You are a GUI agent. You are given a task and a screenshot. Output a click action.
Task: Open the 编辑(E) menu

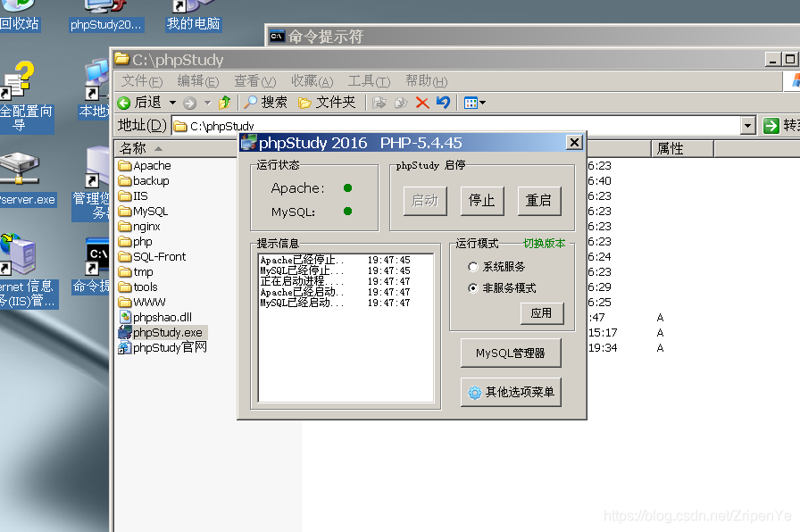198,81
